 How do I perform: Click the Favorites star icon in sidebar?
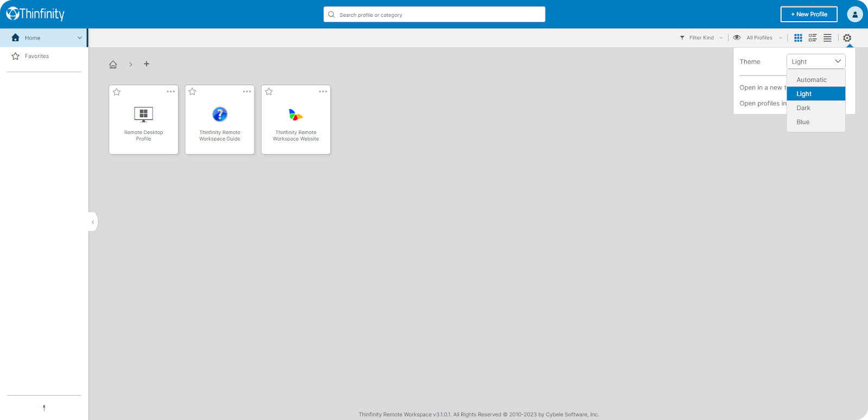[15, 56]
